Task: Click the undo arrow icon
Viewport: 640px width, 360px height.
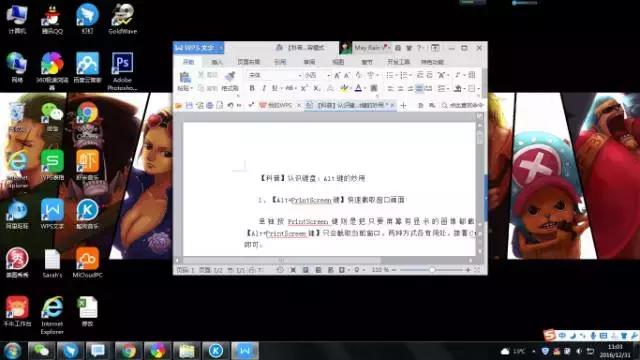Action: 230,105
